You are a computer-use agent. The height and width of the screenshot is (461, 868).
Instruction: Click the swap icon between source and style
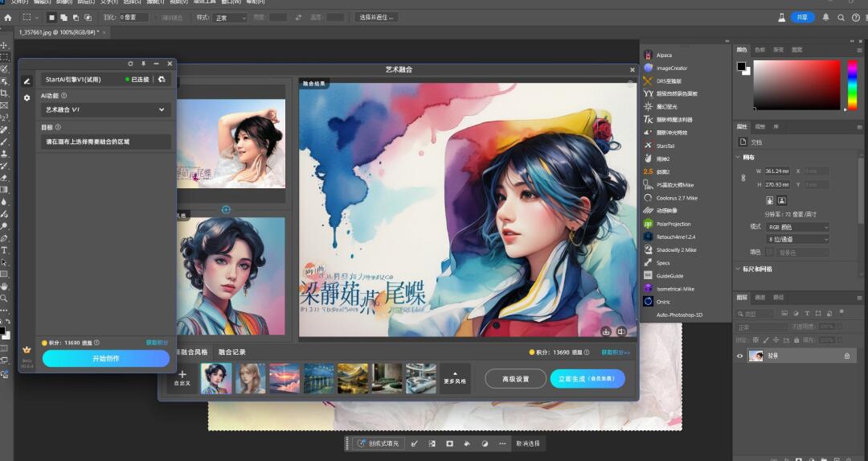226,209
